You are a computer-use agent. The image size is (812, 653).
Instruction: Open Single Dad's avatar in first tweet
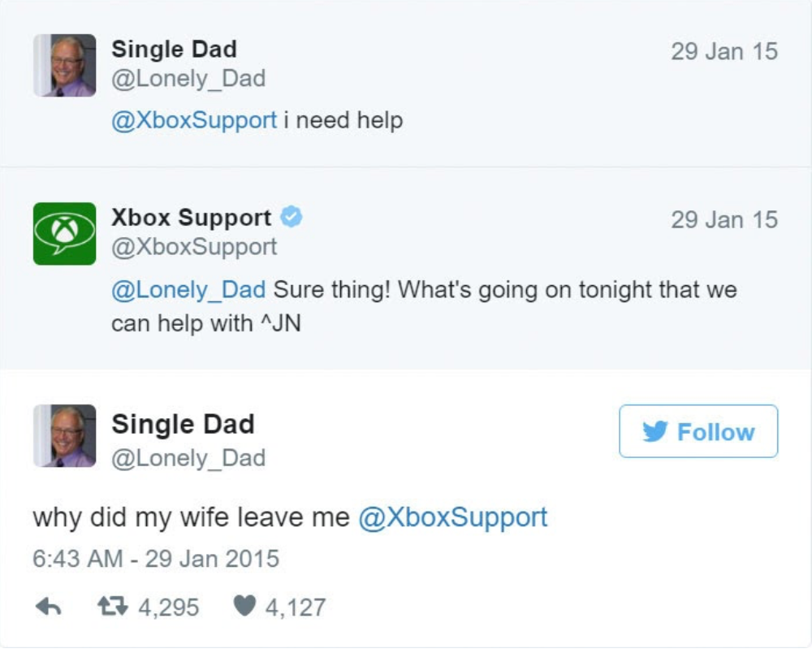click(64, 66)
